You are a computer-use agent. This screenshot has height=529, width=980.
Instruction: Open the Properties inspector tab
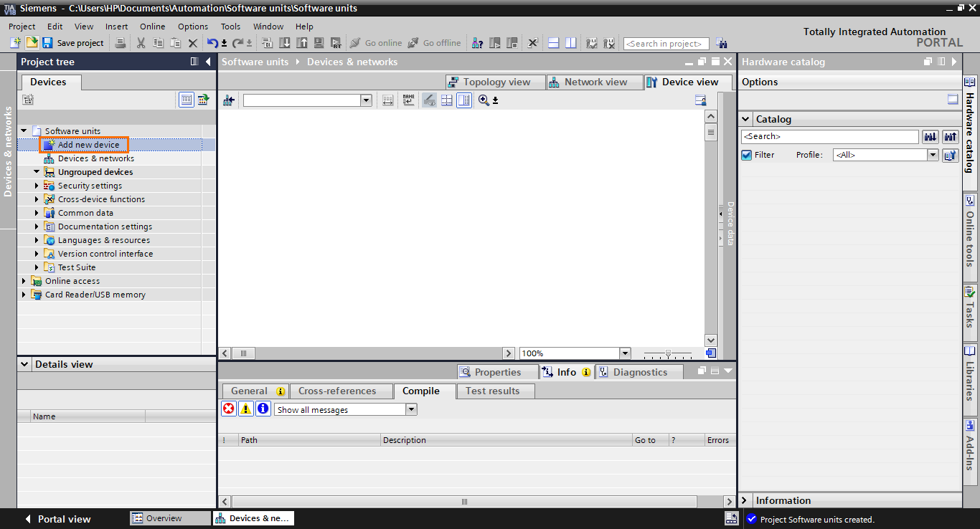498,372
